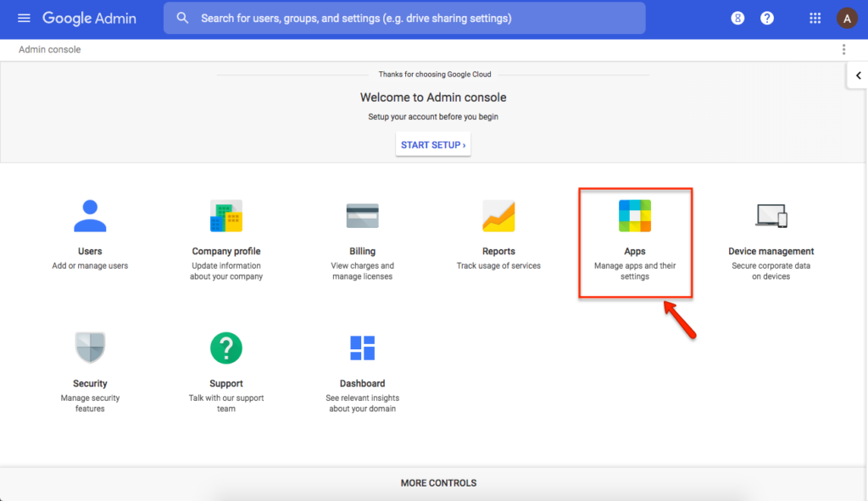Click the Support label
The height and width of the screenshot is (501, 868).
click(225, 384)
